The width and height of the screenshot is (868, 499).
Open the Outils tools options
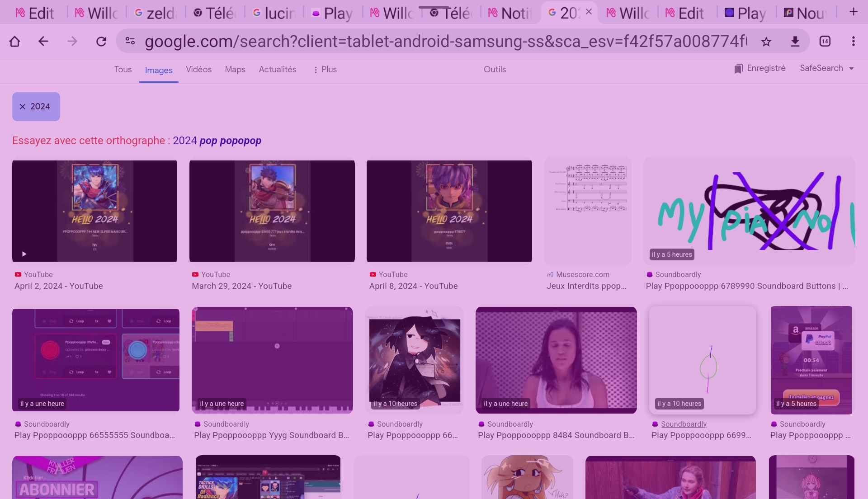[495, 70]
